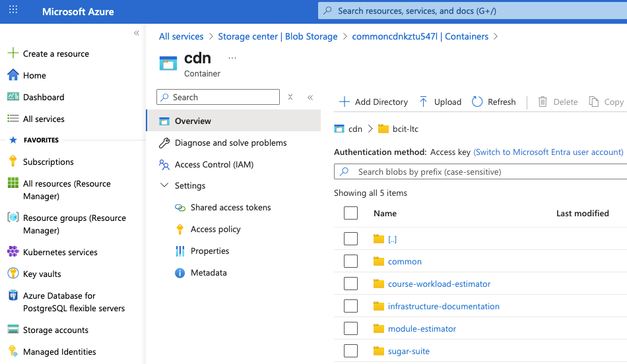The width and height of the screenshot is (627, 364).
Task: Focus the resource menu Search field
Action: click(218, 97)
